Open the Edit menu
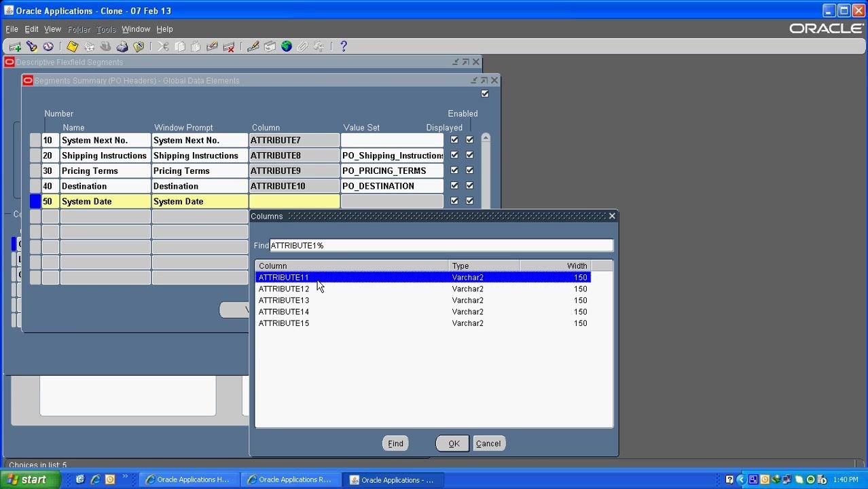The image size is (868, 489). point(32,29)
